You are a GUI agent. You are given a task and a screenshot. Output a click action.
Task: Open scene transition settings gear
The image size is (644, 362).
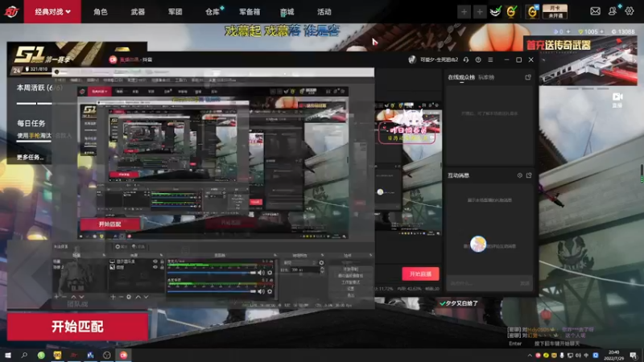pyautogui.click(x=321, y=263)
